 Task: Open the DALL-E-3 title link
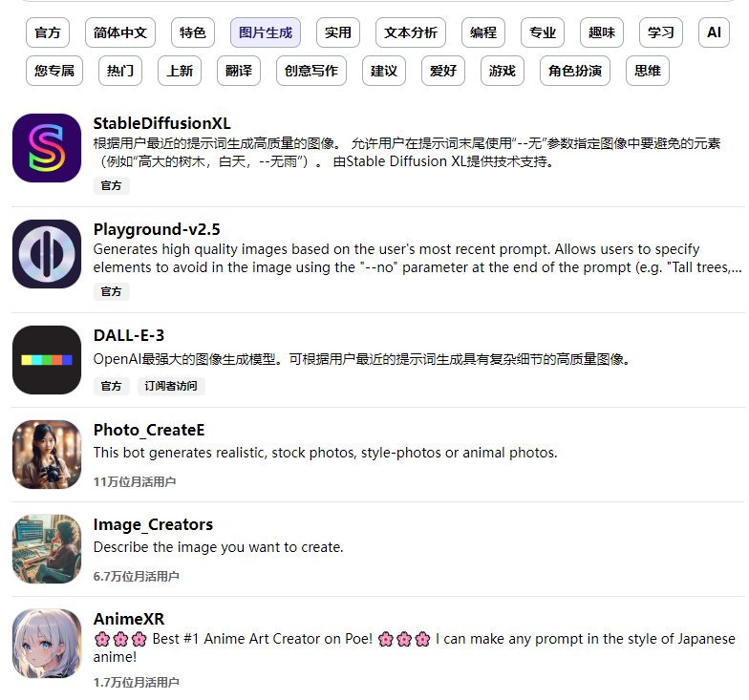pyautogui.click(x=129, y=336)
